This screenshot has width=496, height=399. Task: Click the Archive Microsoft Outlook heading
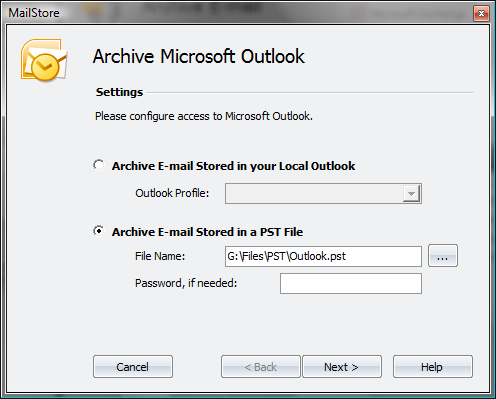coord(199,56)
